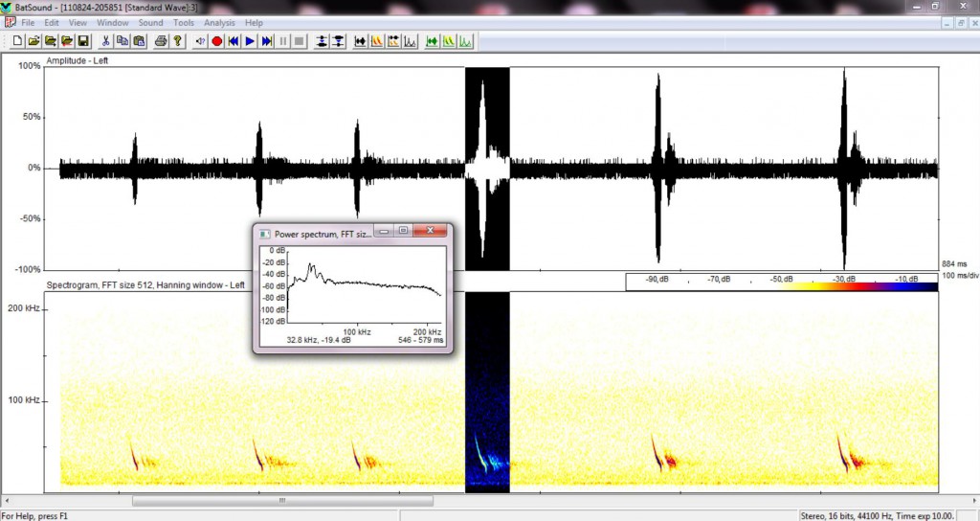This screenshot has width=980, height=521.
Task: Paste from clipboard using the paste icon
Action: [139, 41]
